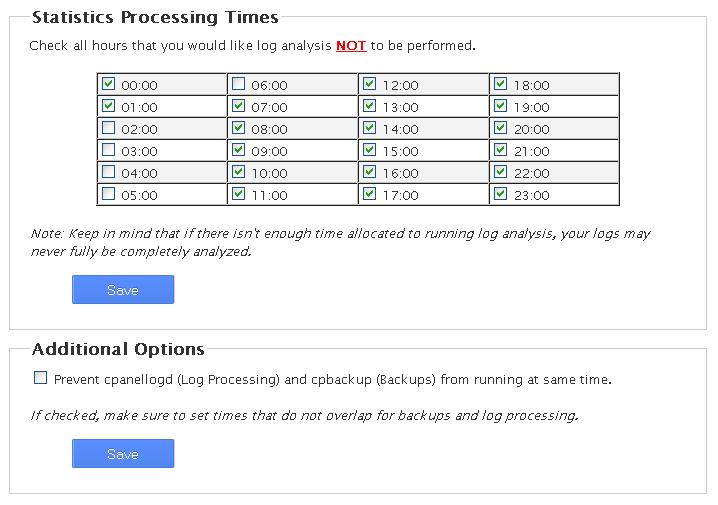
Task: Check the 02:00 hour checkbox
Action: click(108, 128)
